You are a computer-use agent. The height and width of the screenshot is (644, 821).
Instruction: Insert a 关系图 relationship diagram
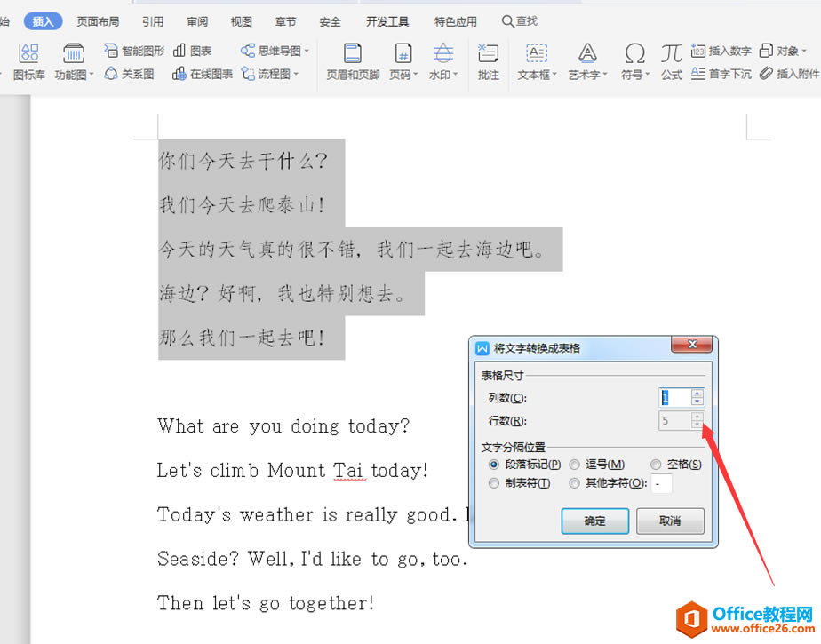(x=130, y=74)
